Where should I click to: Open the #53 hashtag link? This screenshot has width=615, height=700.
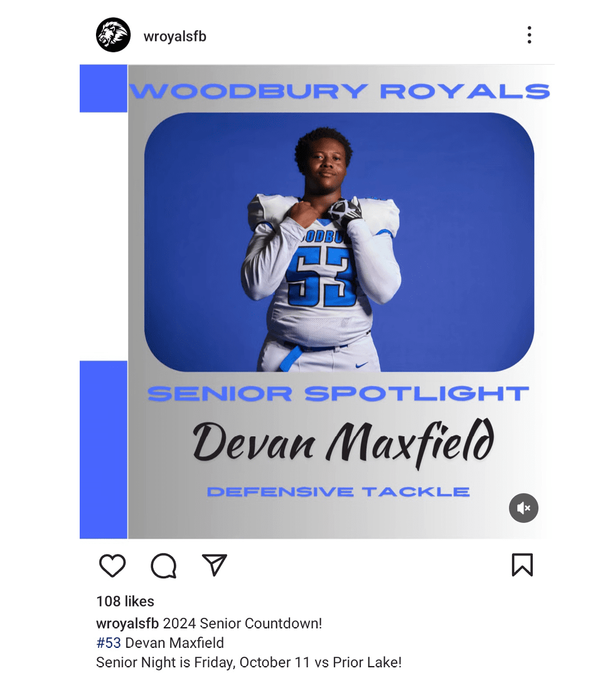coord(109,643)
